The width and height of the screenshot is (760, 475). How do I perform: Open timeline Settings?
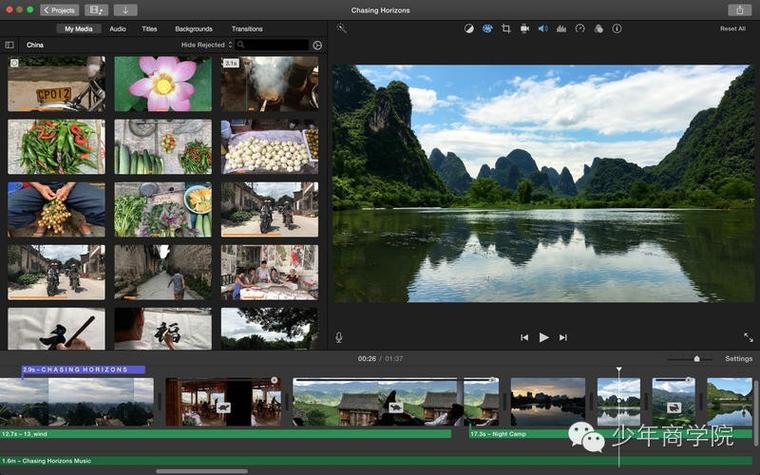point(739,359)
